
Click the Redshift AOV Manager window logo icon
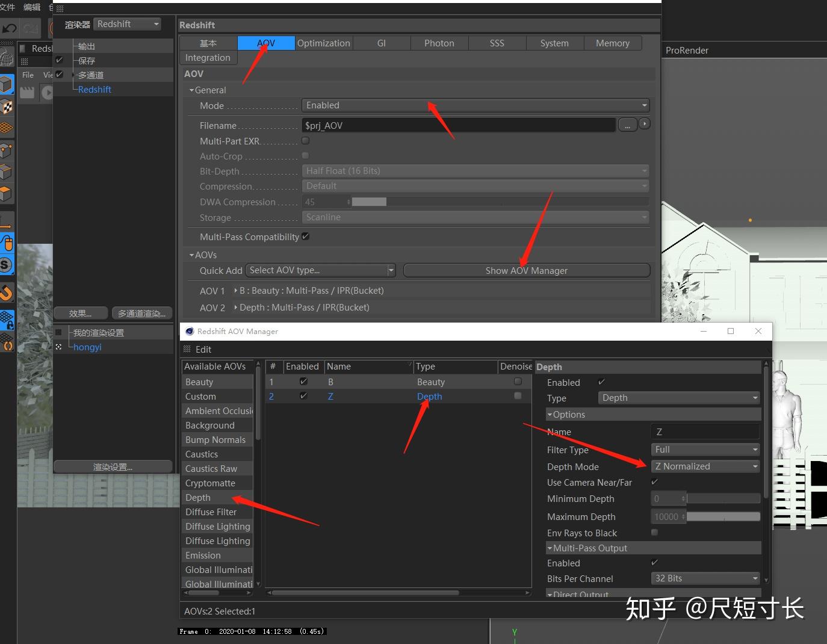pyautogui.click(x=190, y=331)
